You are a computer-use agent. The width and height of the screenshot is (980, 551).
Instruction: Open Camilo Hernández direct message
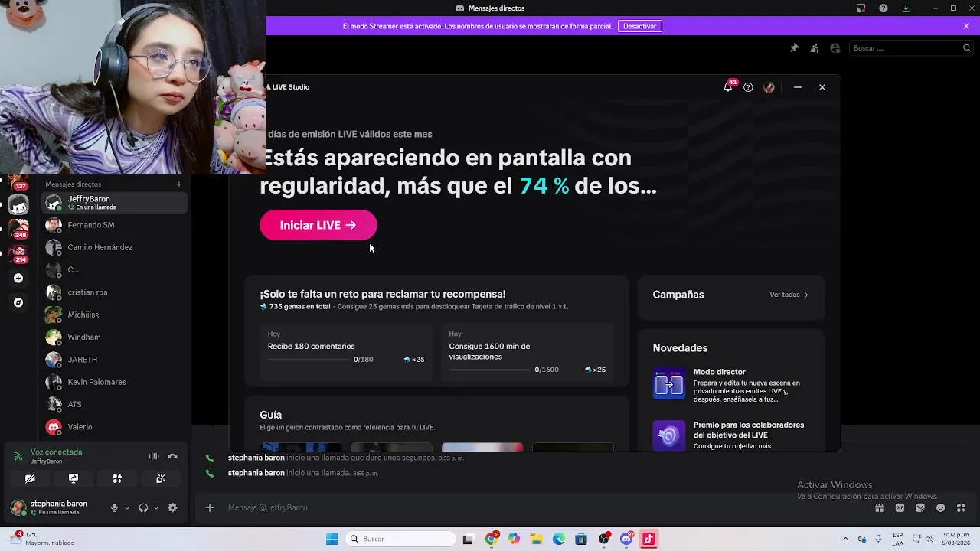click(114, 247)
